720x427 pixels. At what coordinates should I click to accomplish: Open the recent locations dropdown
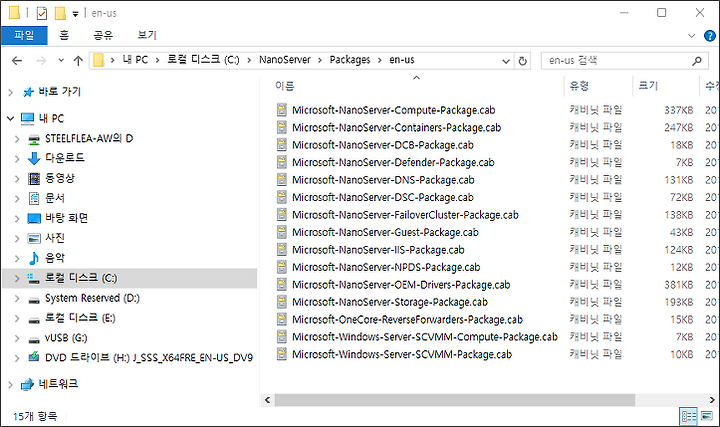click(61, 61)
